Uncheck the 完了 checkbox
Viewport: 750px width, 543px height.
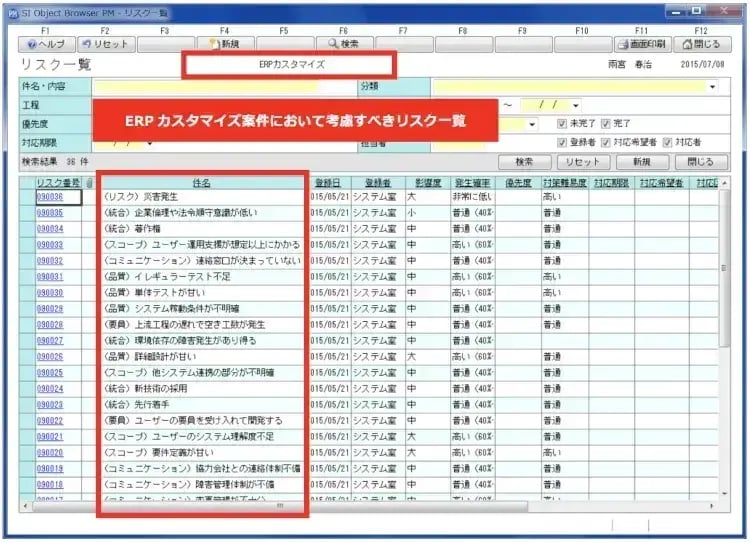coord(604,124)
